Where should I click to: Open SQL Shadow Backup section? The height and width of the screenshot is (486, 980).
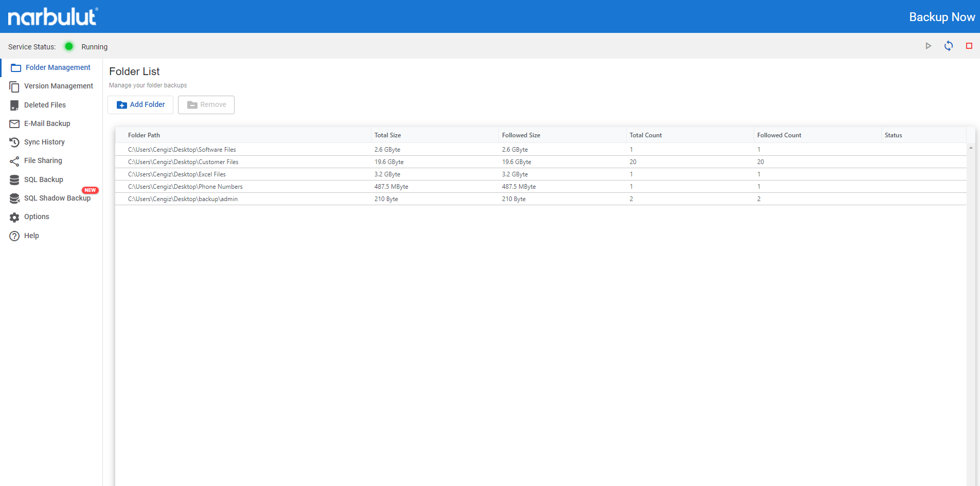point(57,198)
